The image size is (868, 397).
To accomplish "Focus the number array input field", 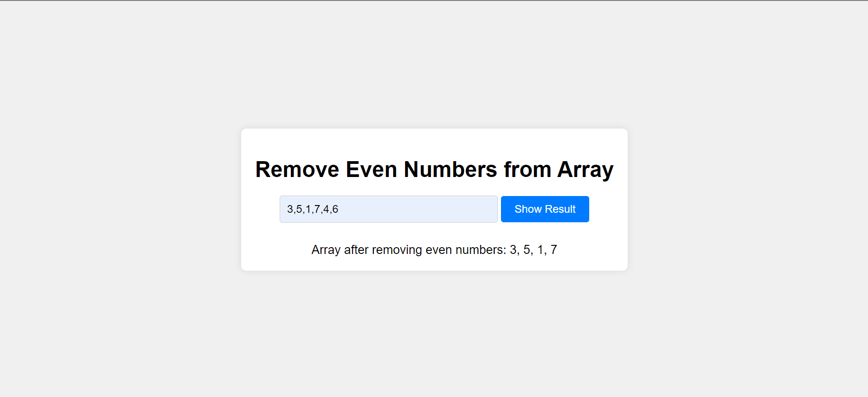I will (x=389, y=209).
